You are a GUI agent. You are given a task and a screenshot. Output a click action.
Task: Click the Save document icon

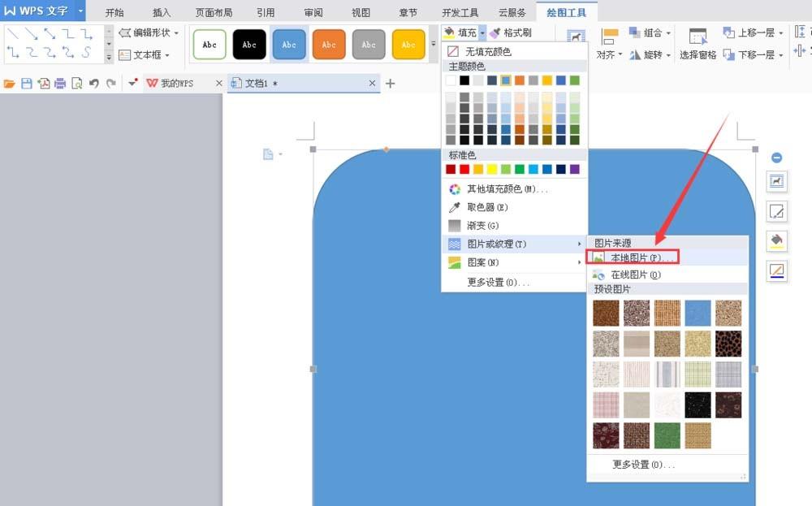[26, 82]
